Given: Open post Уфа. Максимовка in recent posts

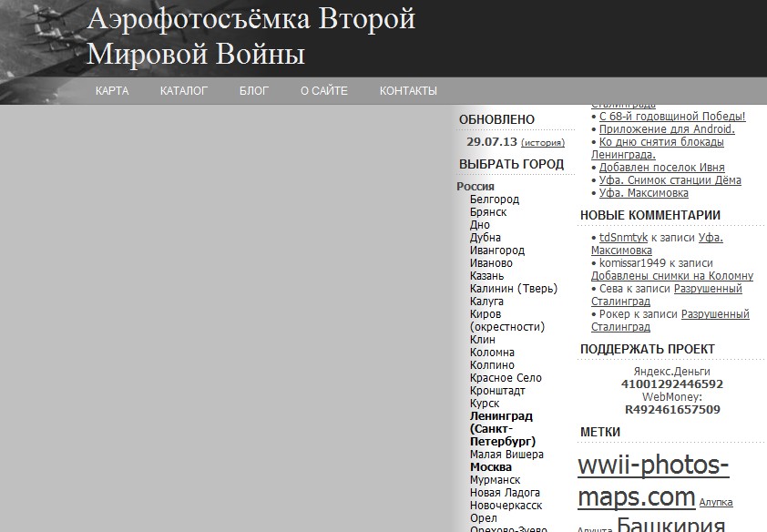Looking at the screenshot, I should point(644,192).
